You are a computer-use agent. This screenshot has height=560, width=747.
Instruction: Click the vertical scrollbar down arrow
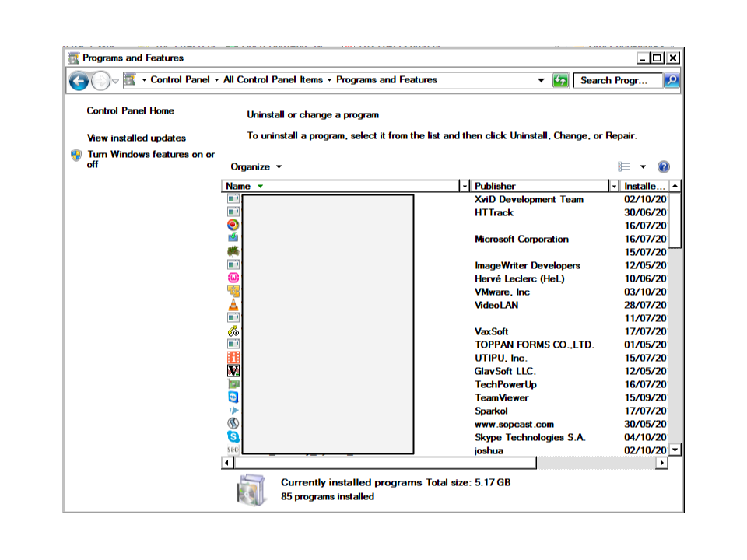[675, 450]
